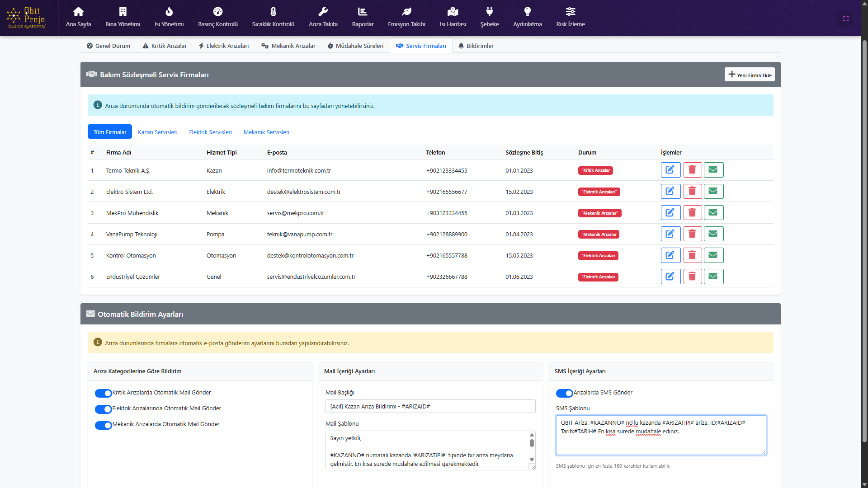Switch to Müdahale Süreleri tab
868x488 pixels.
click(x=355, y=46)
